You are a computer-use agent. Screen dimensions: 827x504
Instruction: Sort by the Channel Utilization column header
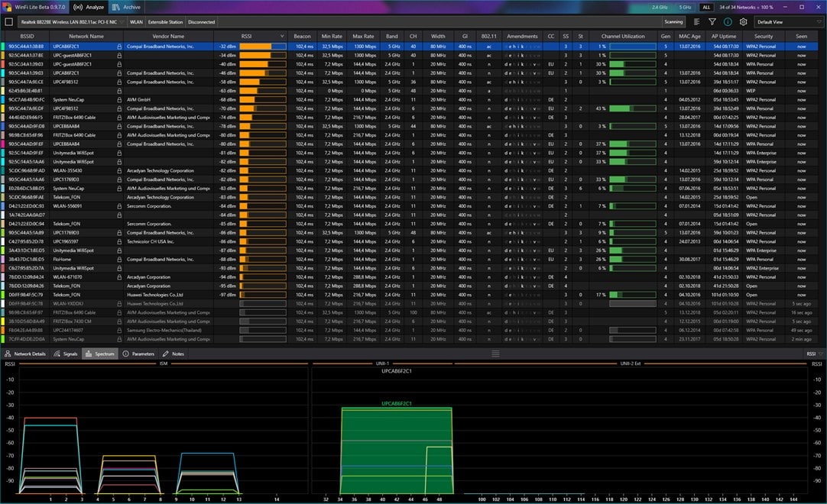(622, 36)
